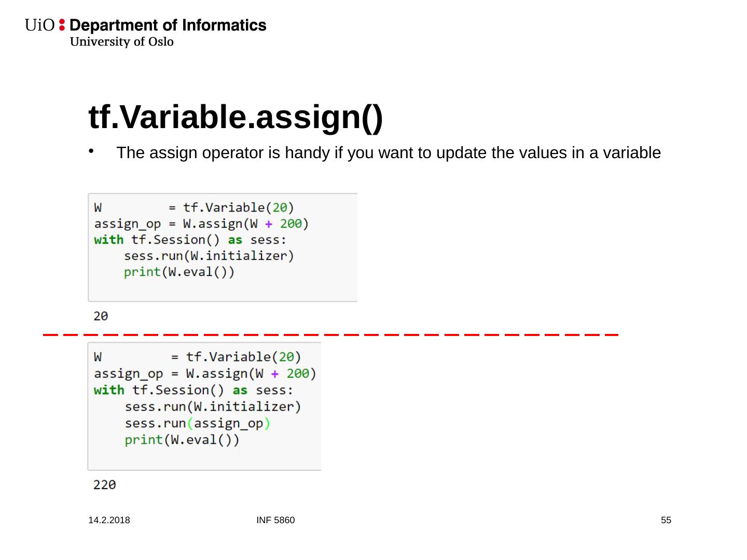Click the bullet point marker
Image resolution: width=747 pixels, height=560 pixels.
(91, 151)
